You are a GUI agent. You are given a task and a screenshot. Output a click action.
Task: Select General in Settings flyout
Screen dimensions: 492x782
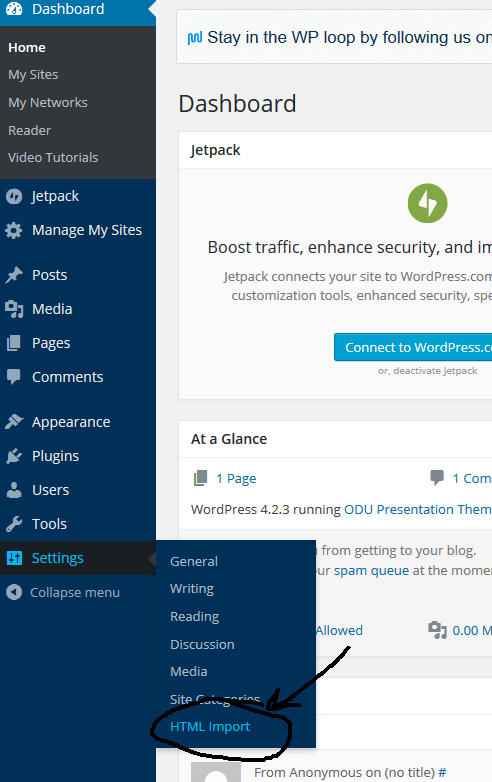coord(194,562)
